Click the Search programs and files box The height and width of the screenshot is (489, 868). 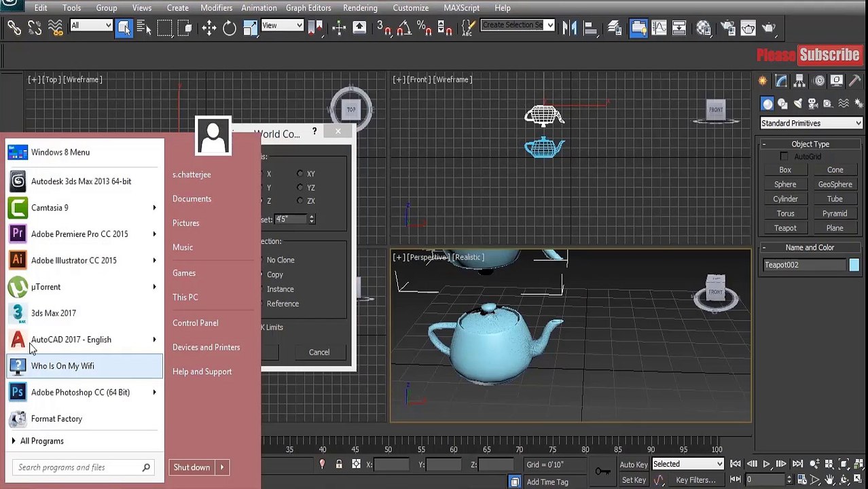(84, 467)
